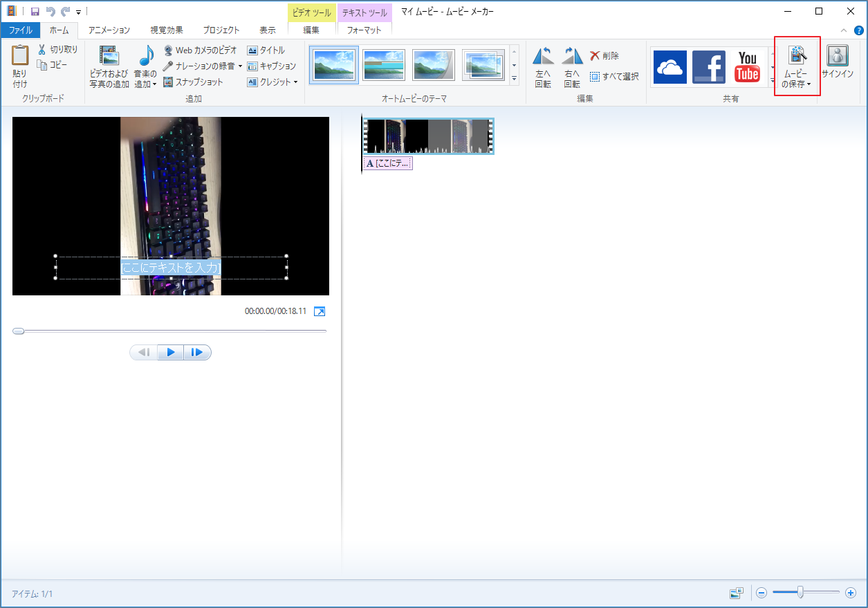Expand AutoMovie themes gallery more arrow
The height and width of the screenshot is (608, 868).
pyautogui.click(x=514, y=79)
